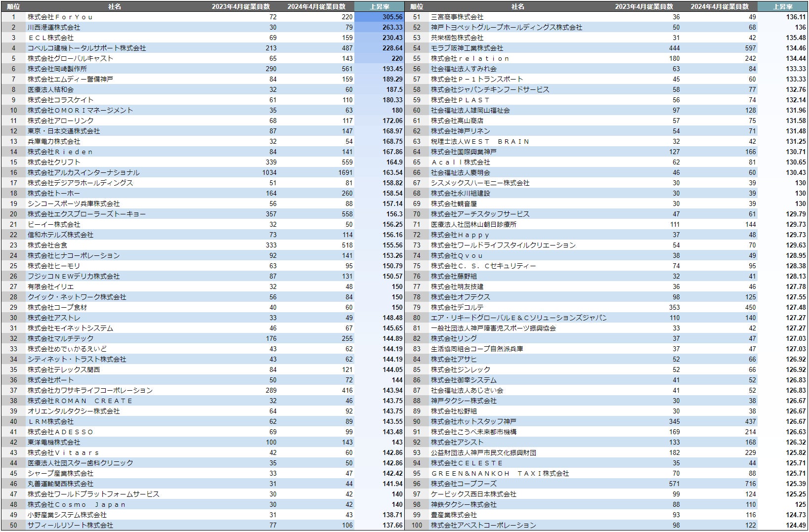Click the 597 employee count cell

(751, 48)
